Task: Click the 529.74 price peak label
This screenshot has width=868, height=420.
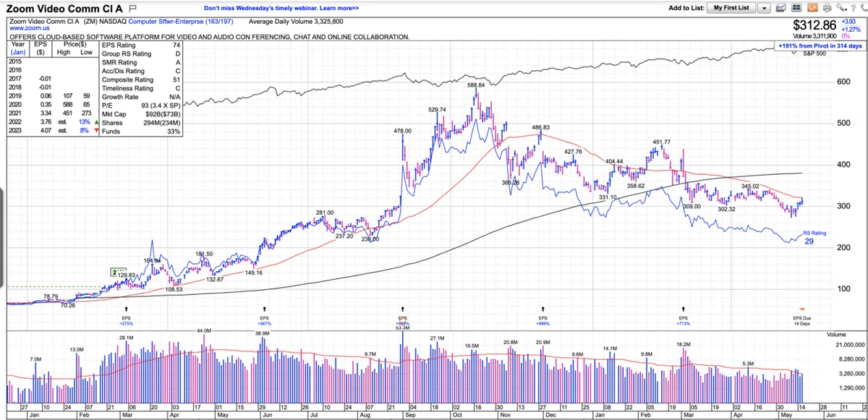Action: click(x=437, y=110)
